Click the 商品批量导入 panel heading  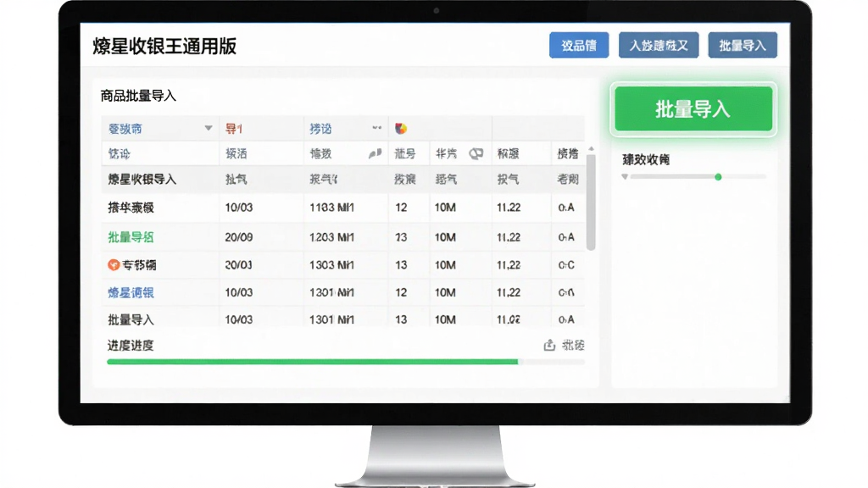coord(138,96)
